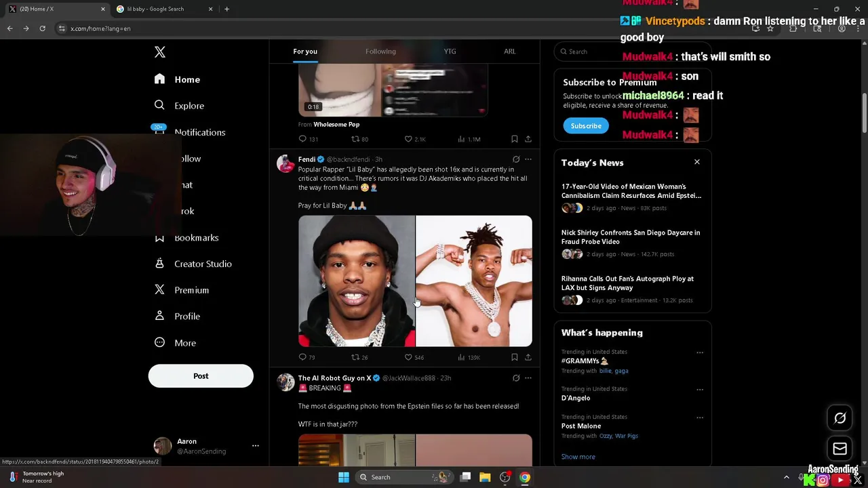Switch to lil baby Google Search tab
The width and height of the screenshot is (868, 488).
click(163, 9)
